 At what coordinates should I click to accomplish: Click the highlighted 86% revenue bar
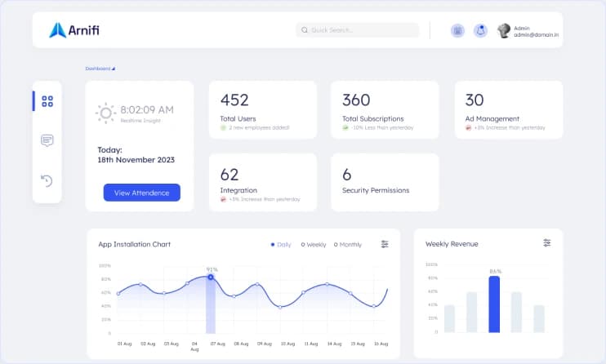point(494,304)
